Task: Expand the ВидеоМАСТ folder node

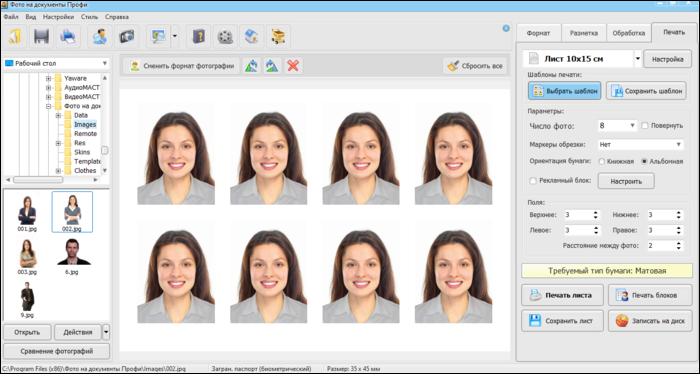Action: coord(48,97)
